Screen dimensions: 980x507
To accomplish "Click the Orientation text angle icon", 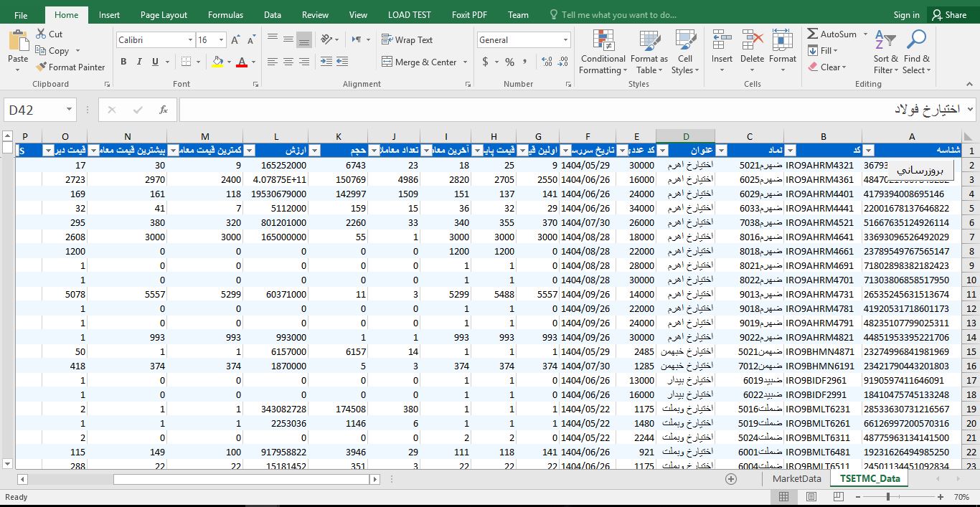I will (327, 39).
